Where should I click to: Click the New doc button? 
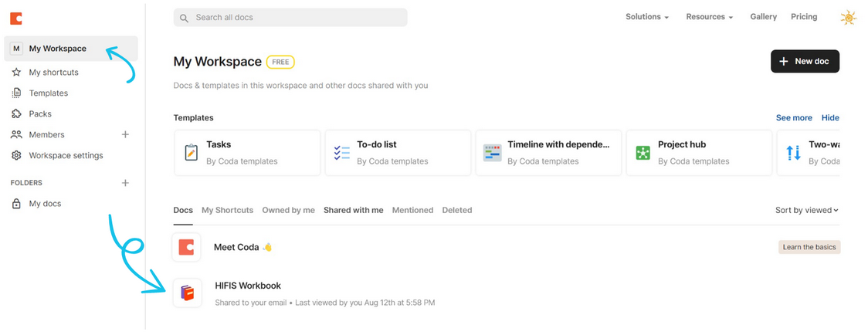coord(805,61)
